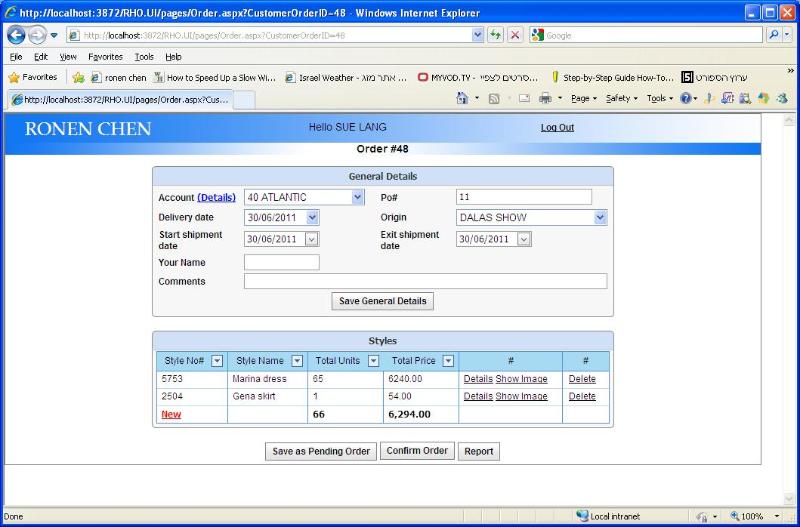Click the browser Forward arrow button
The height and width of the screenshot is (527, 800).
(37, 35)
